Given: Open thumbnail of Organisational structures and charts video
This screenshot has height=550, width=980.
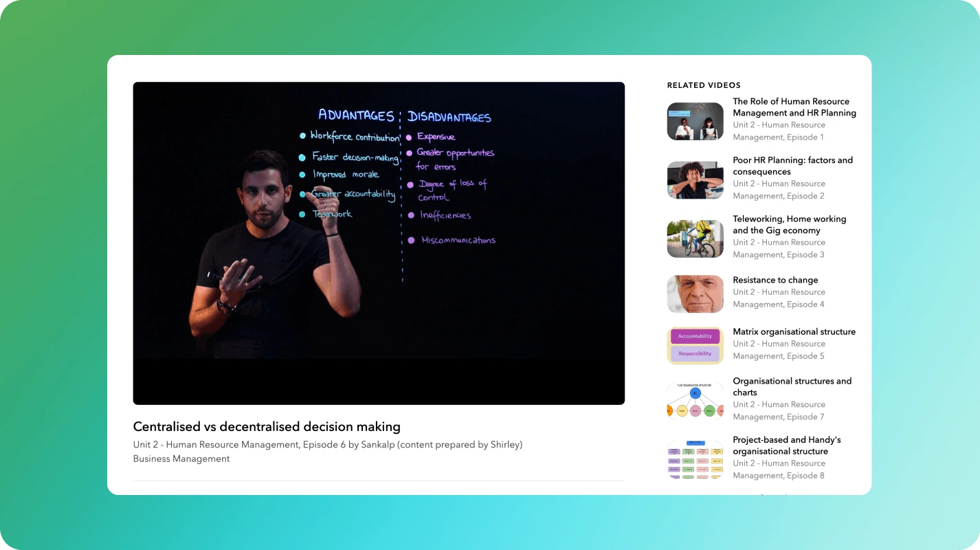Looking at the screenshot, I should pyautogui.click(x=695, y=401).
